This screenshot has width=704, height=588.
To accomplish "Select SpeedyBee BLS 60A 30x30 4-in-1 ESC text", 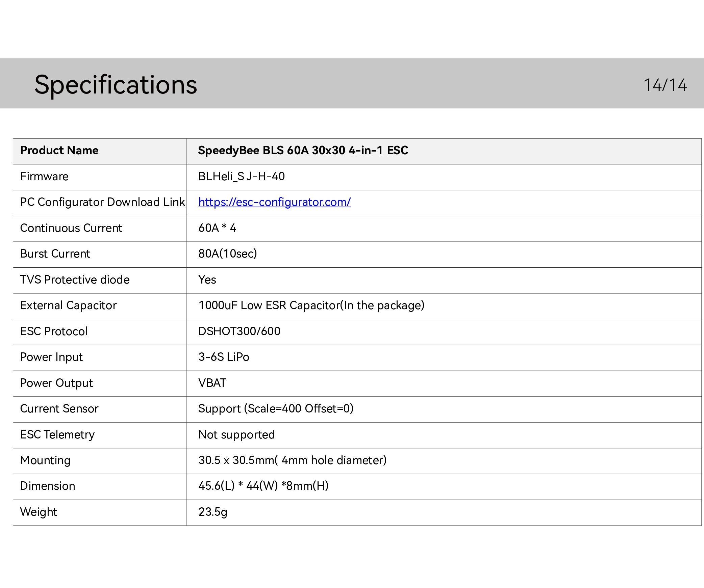I will pos(303,150).
